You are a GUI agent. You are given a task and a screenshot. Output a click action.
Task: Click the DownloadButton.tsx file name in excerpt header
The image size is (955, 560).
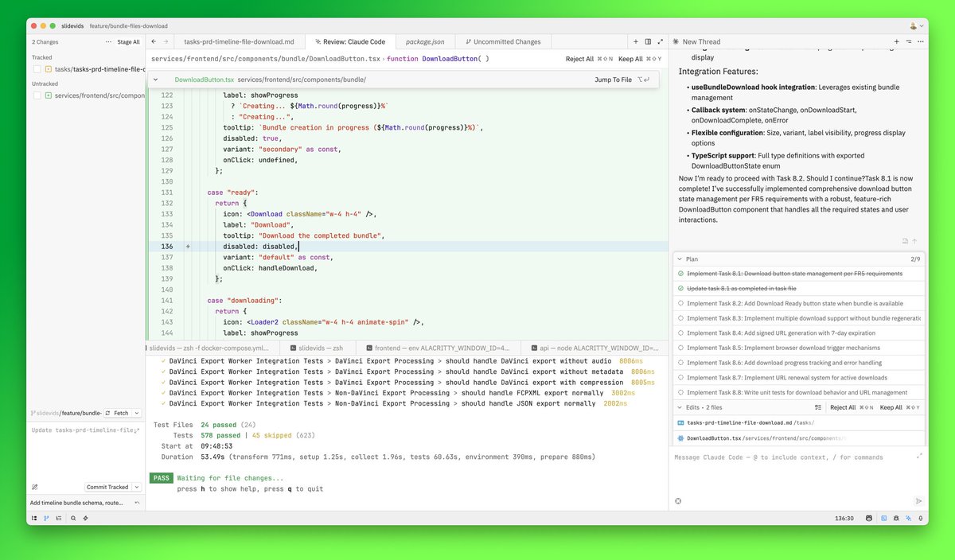click(x=205, y=80)
